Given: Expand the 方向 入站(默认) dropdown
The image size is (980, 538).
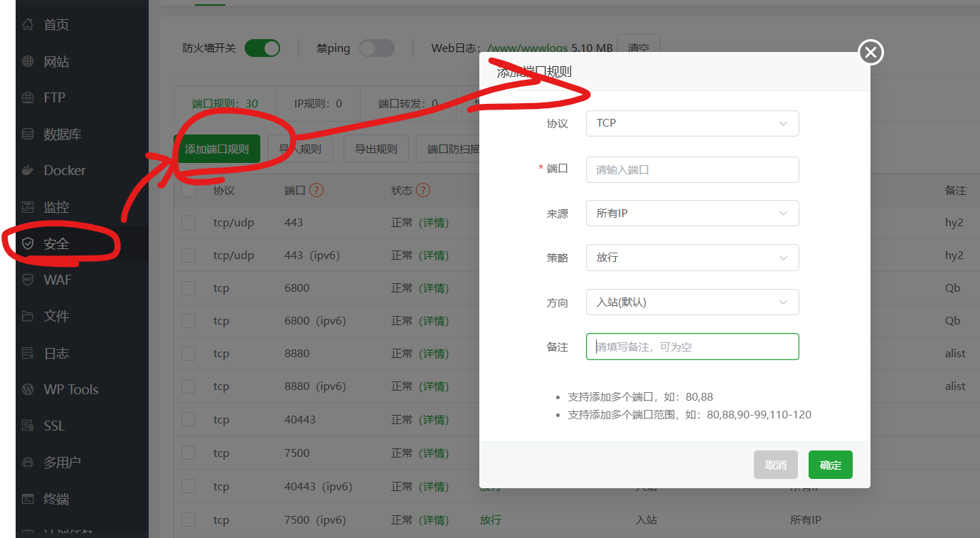Looking at the screenshot, I should (x=692, y=302).
